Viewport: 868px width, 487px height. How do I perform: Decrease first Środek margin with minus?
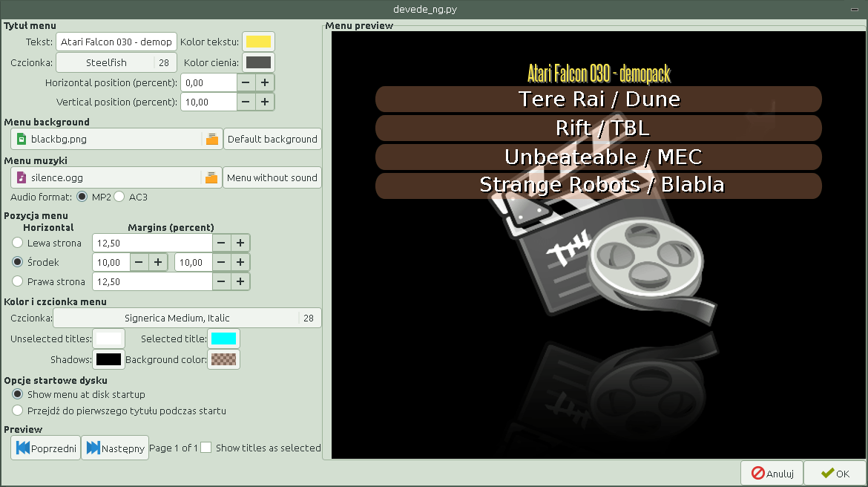coord(139,262)
